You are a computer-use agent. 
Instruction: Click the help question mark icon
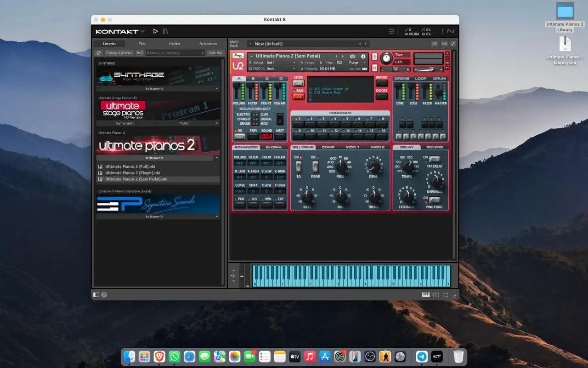[104, 294]
